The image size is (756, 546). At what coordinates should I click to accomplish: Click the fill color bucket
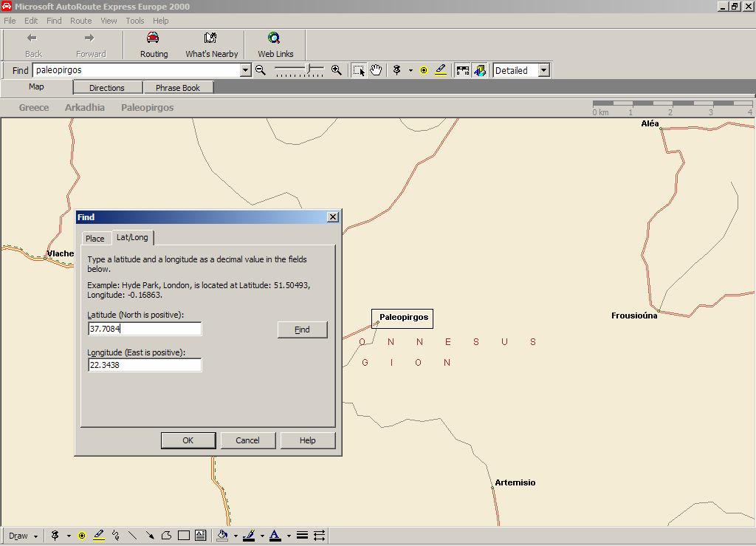point(222,536)
